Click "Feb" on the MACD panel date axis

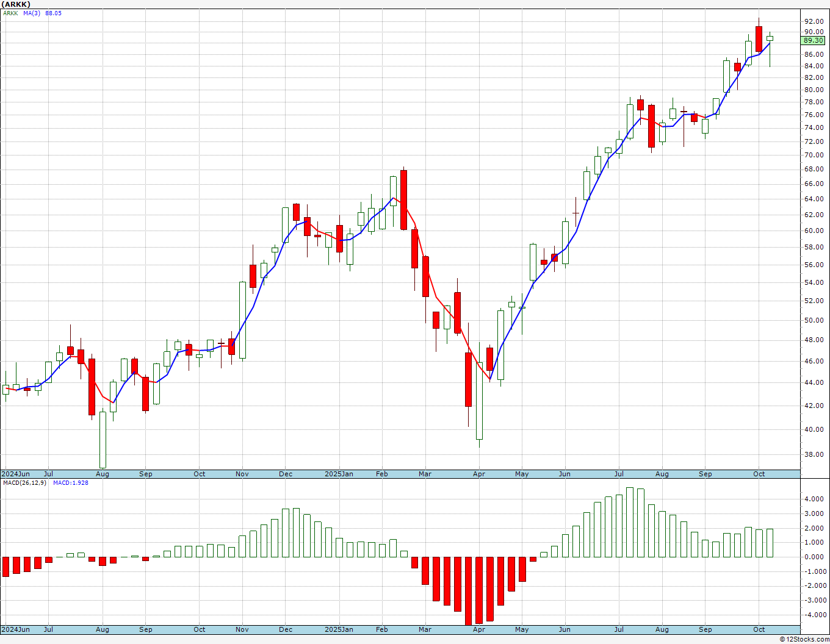tap(382, 629)
